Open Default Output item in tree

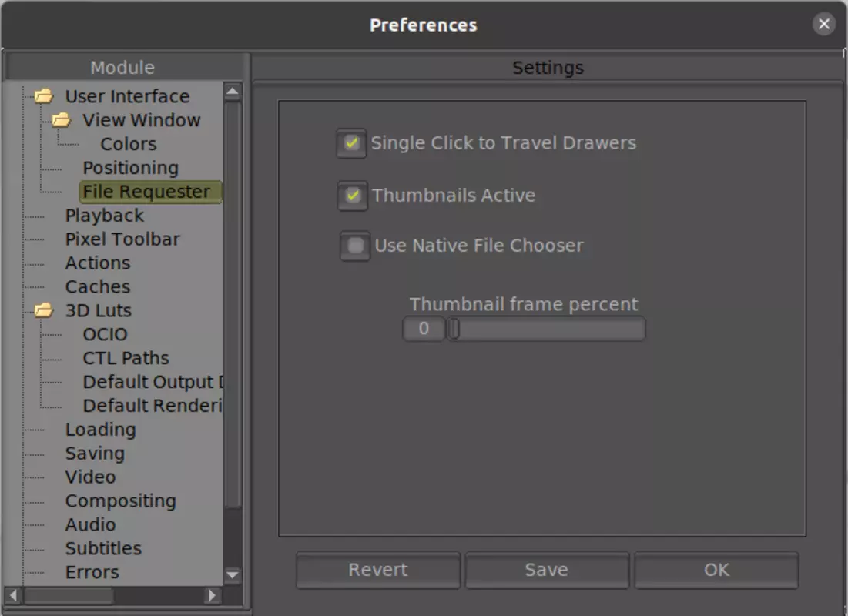coord(153,382)
